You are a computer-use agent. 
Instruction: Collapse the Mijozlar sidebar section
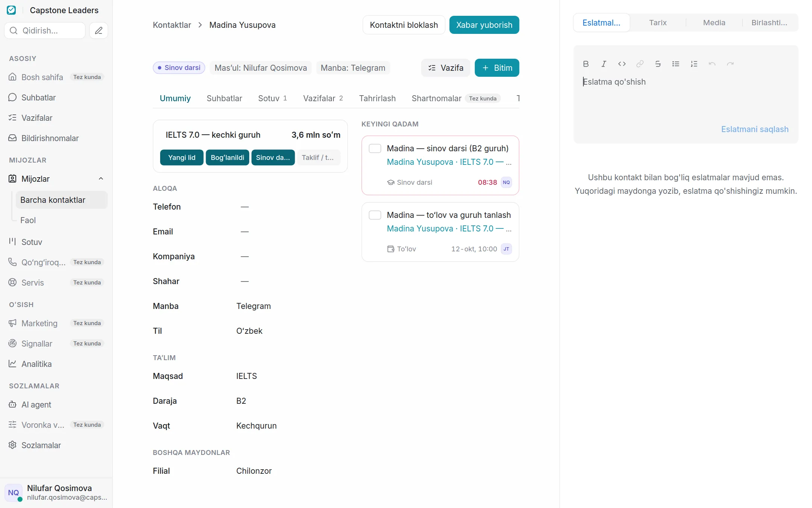[101, 179]
